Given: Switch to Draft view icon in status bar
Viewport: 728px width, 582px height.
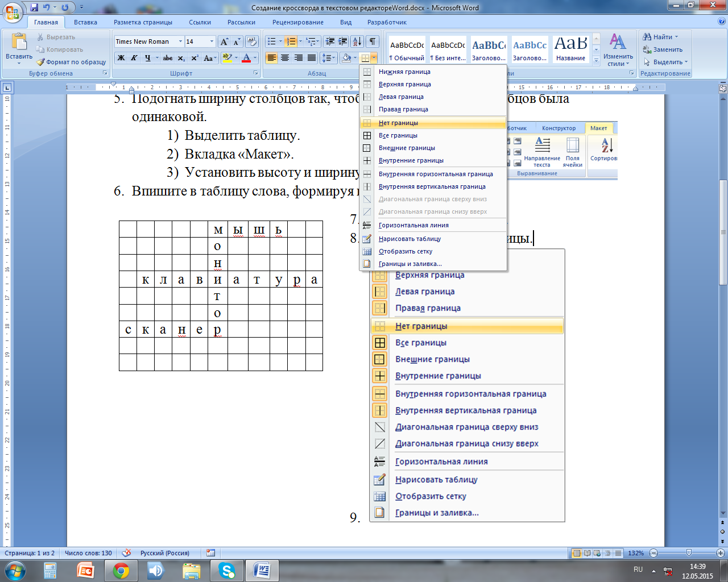Looking at the screenshot, I should (618, 553).
